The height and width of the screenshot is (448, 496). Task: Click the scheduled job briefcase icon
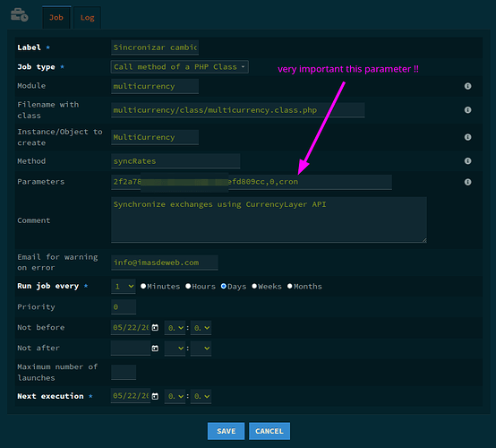tap(20, 15)
